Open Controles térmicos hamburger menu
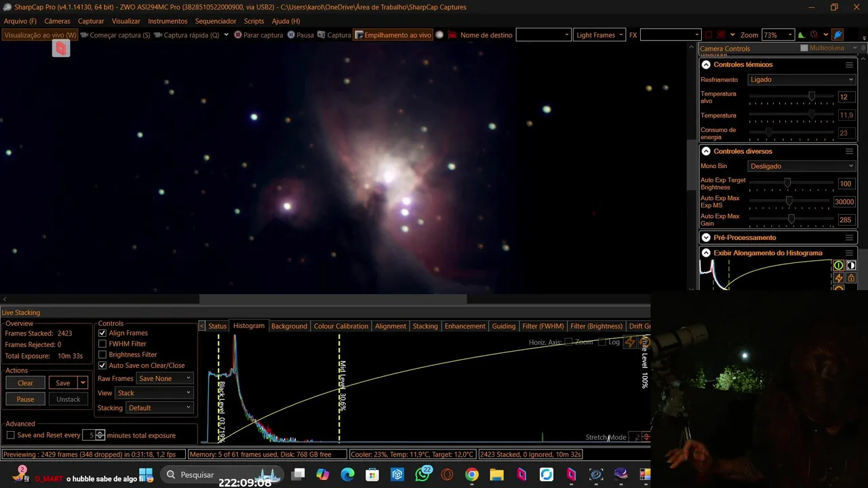Image resolution: width=868 pixels, height=488 pixels. [849, 65]
